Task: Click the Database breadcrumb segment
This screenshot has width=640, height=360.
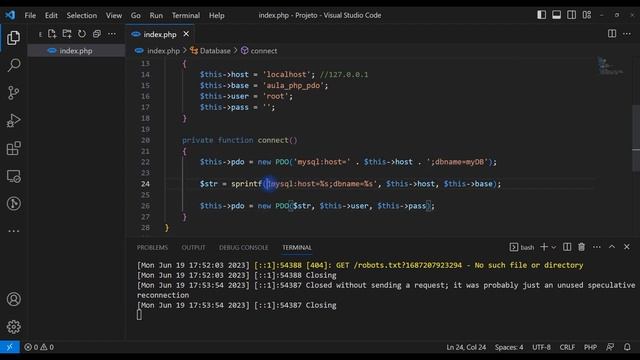Action: (210, 51)
